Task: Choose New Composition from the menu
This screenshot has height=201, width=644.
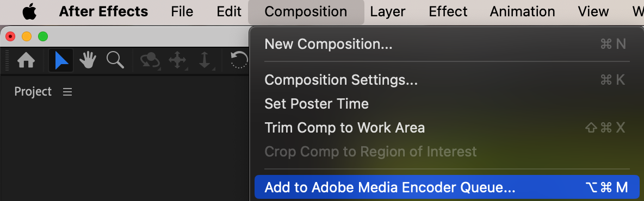Action: click(x=445, y=44)
